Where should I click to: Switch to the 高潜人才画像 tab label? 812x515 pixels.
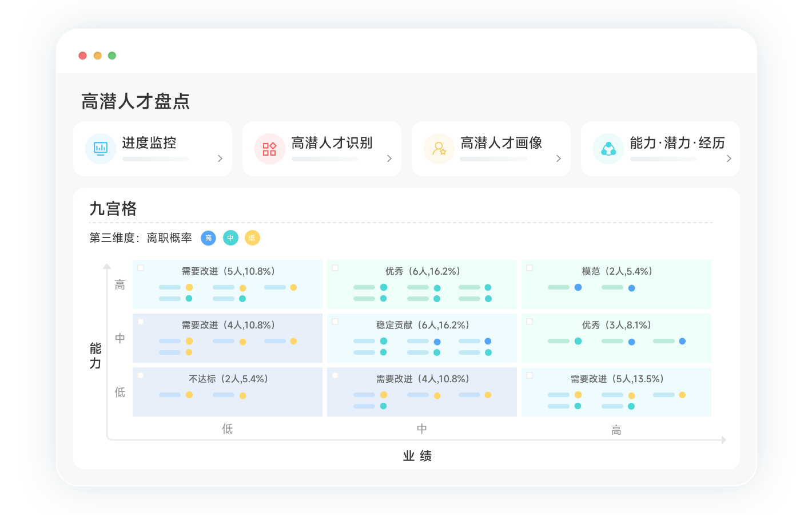(501, 143)
